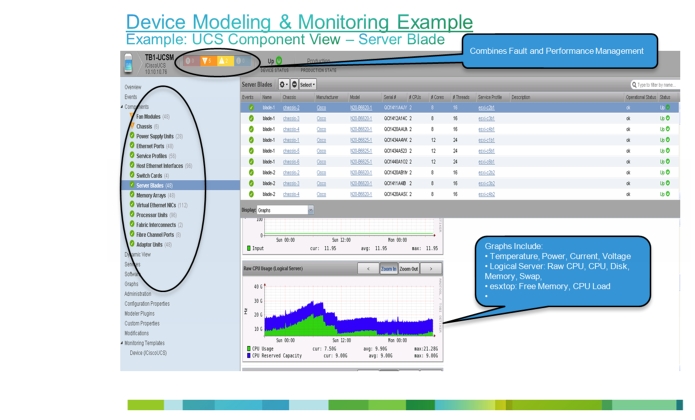
Task: Select Fabric Interconnects in tree
Action: tap(156, 225)
